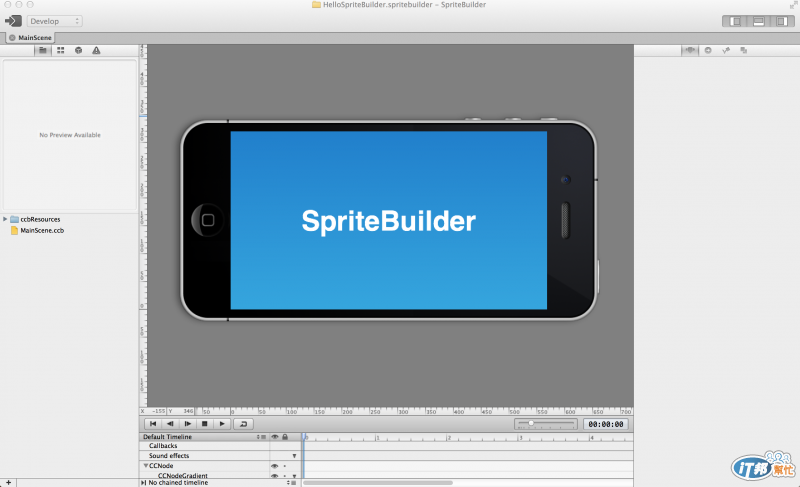
Task: Toggle the CCNode lock dot
Action: click(x=285, y=466)
